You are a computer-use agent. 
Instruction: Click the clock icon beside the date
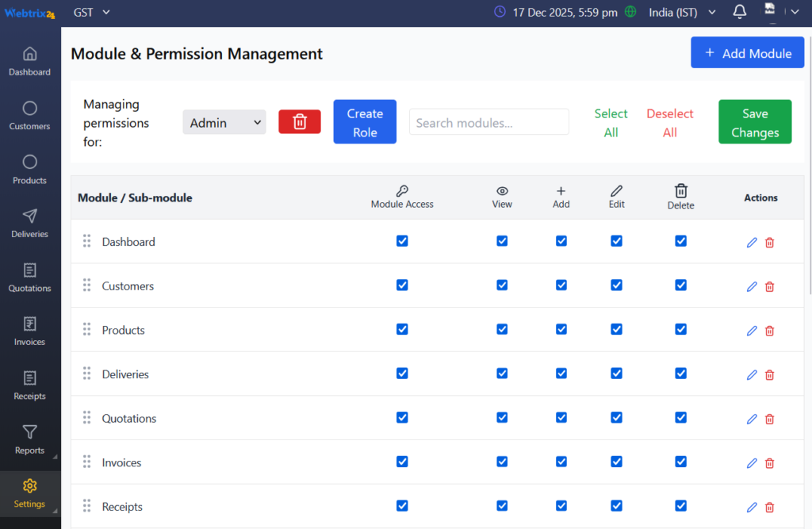[500, 11]
